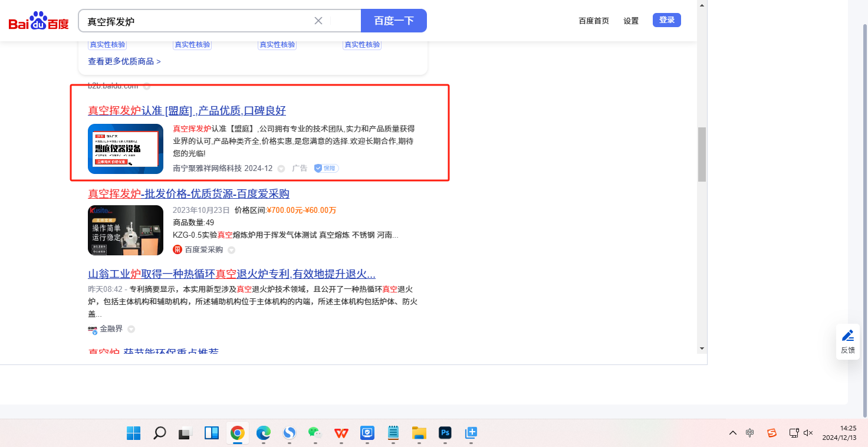Click the 保障 shield badge on the ad
The height and width of the screenshot is (447, 868).
[x=325, y=168]
